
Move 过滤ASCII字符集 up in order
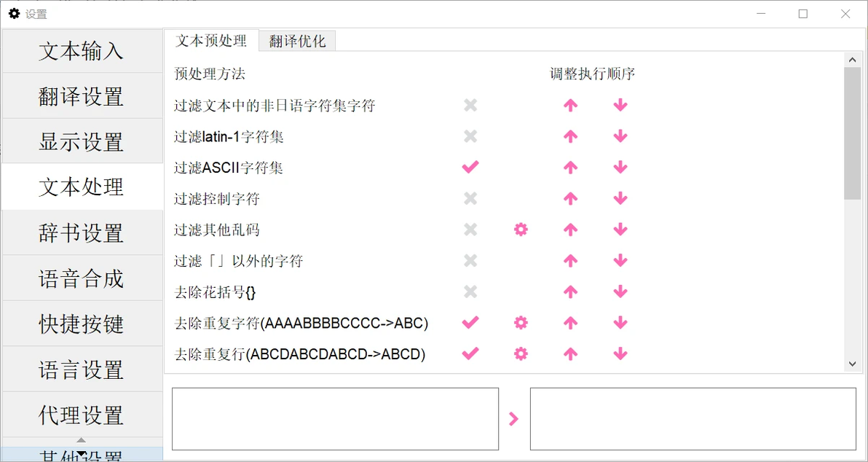570,168
